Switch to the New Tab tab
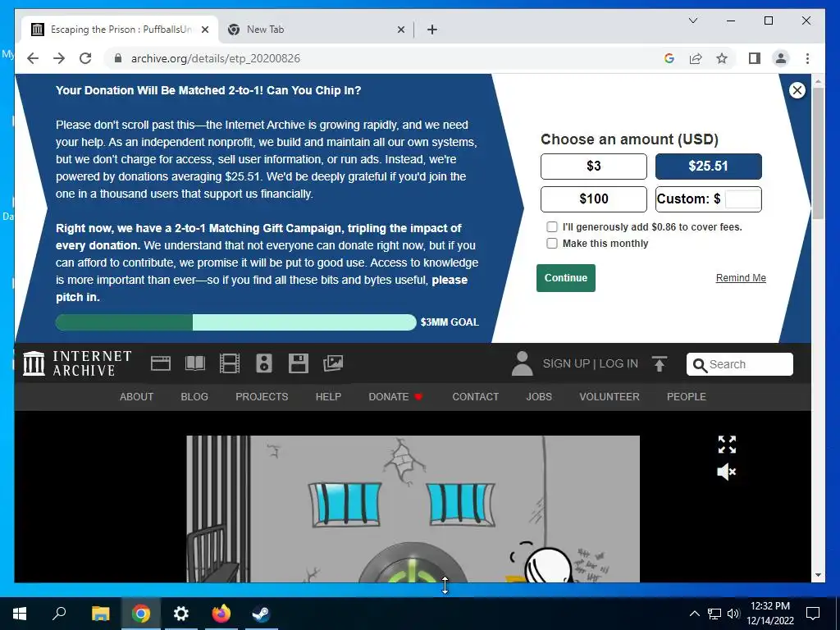This screenshot has height=630, width=840. [316, 30]
